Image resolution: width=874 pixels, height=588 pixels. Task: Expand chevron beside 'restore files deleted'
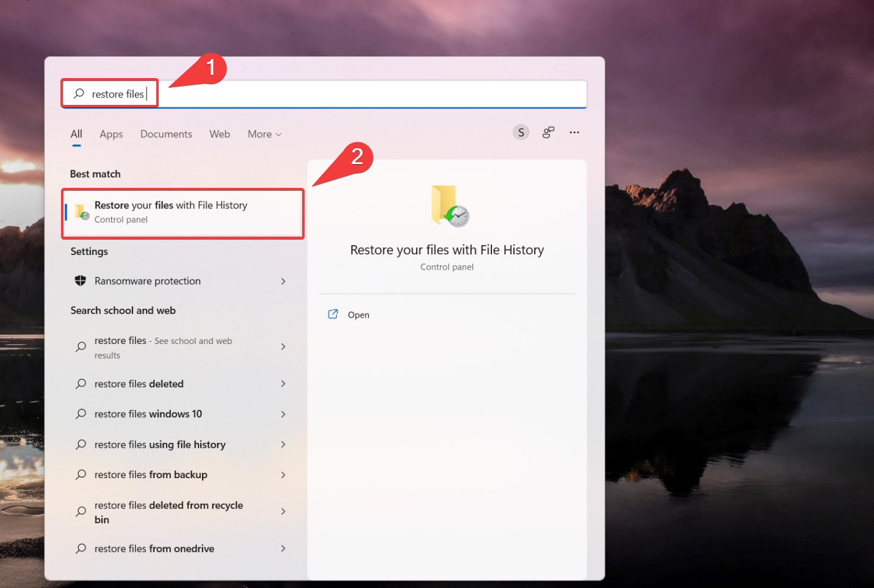[283, 384]
